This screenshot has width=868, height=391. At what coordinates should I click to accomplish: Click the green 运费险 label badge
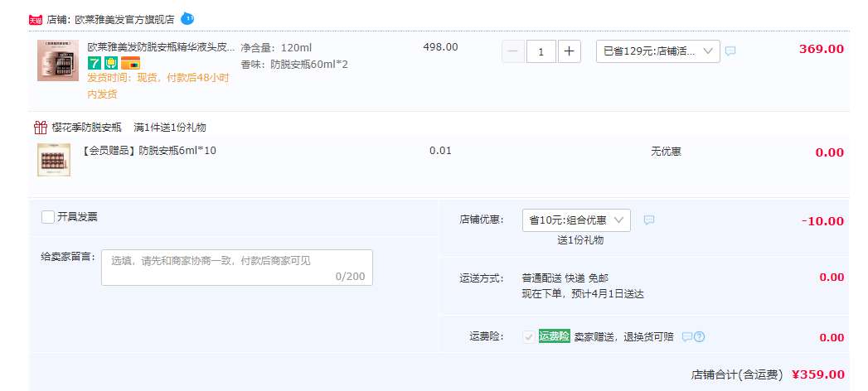(x=555, y=336)
